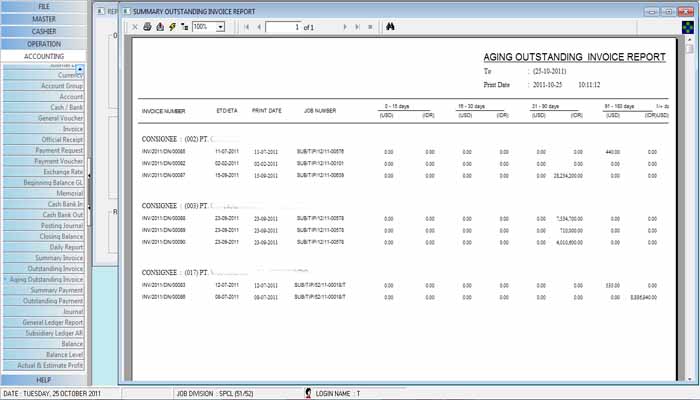This screenshot has width=700, height=400.
Task: Click the page number input field
Action: pyautogui.click(x=297, y=27)
